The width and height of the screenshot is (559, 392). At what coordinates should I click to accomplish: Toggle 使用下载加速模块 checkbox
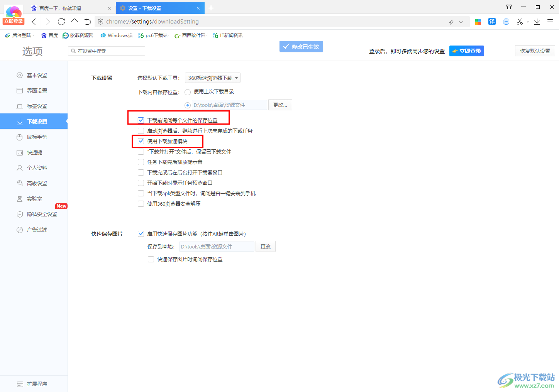click(x=141, y=141)
